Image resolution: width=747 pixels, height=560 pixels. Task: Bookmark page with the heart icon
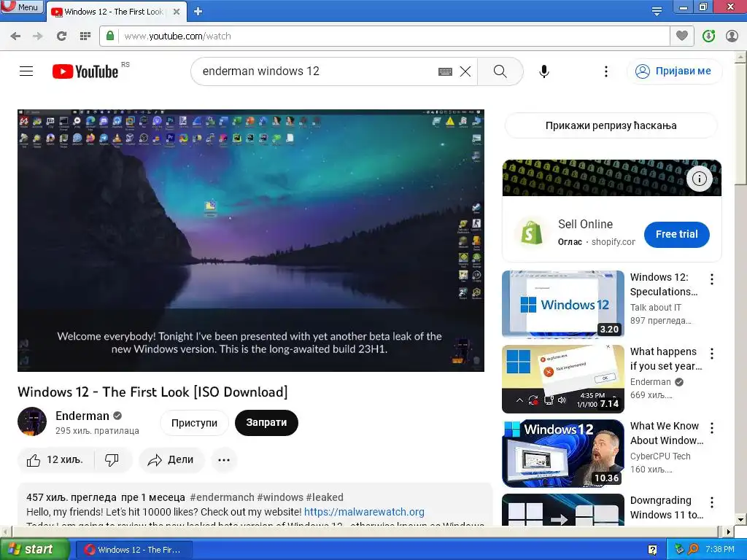[x=682, y=36]
